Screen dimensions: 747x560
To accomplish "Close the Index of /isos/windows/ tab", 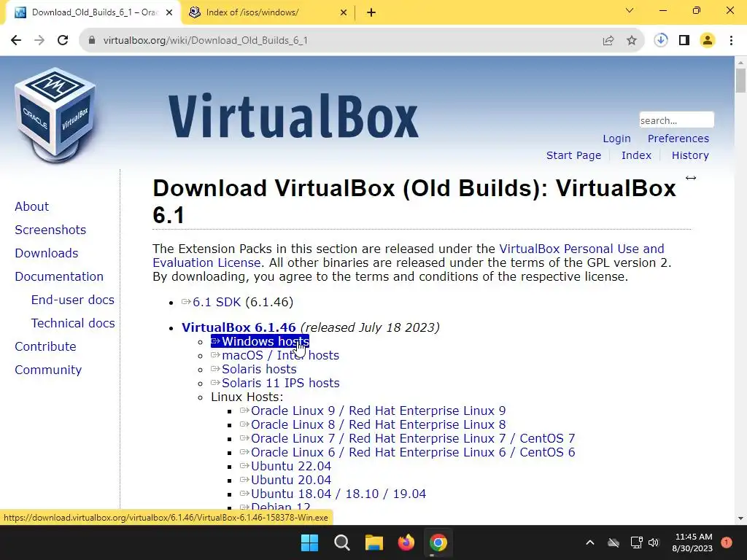I will tap(343, 13).
